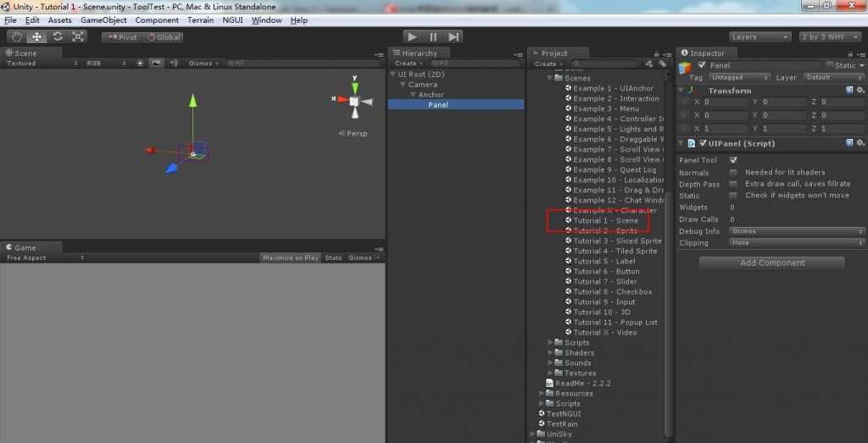
Task: Open the Debug Info Gizmos dropdown
Action: pos(797,231)
